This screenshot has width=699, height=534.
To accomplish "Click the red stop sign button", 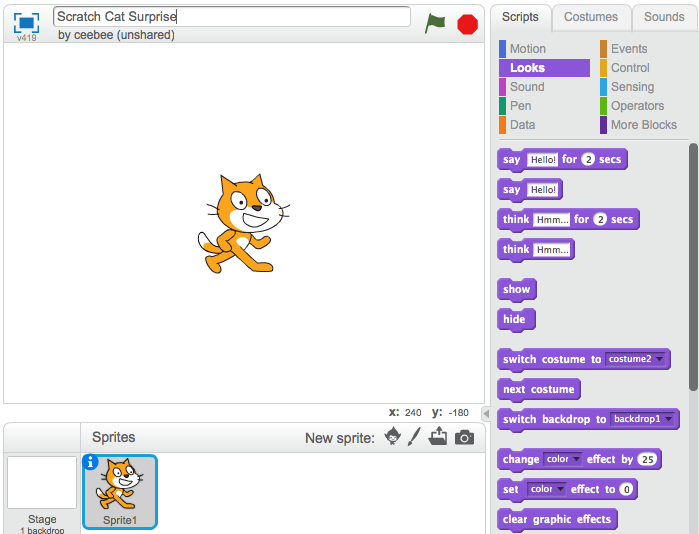I will [467, 24].
